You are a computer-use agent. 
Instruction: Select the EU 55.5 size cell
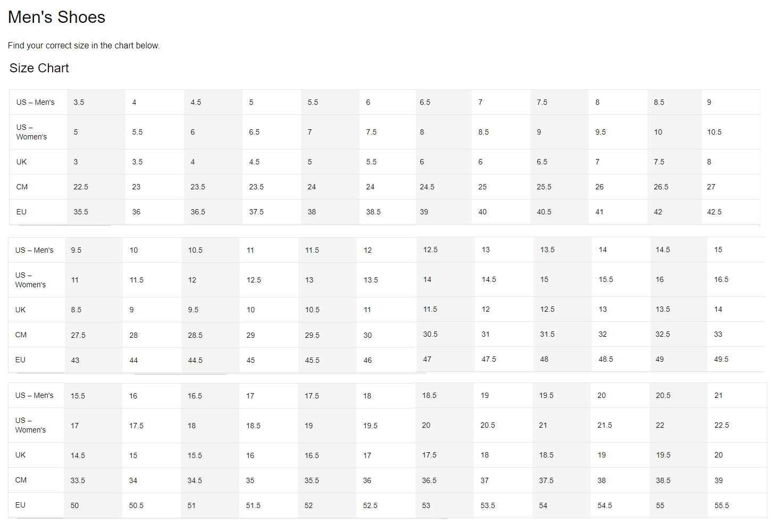tap(722, 505)
